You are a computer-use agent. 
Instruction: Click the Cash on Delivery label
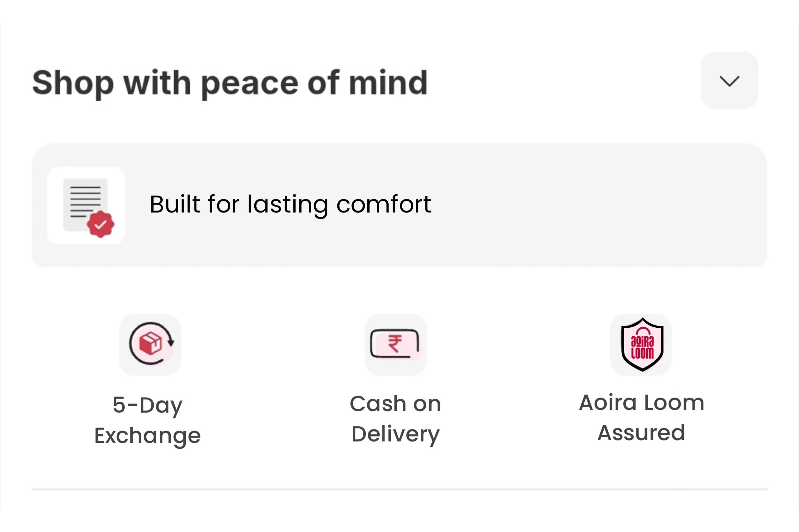pyautogui.click(x=395, y=419)
